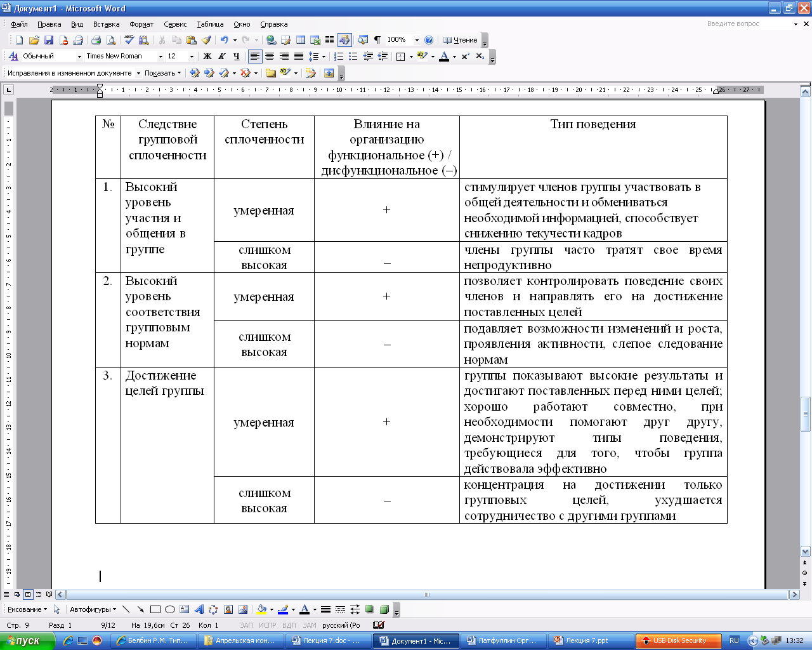Align text to the left
This screenshot has height=650, width=812.
tap(255, 56)
